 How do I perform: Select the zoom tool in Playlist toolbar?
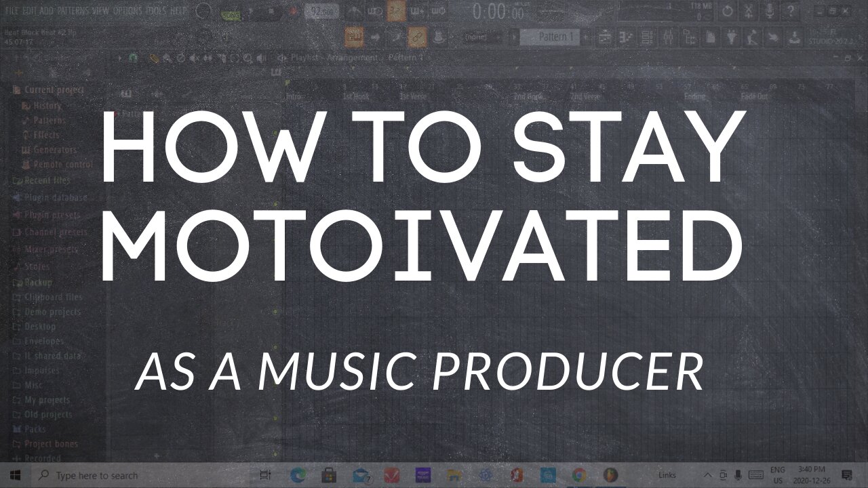pos(249,58)
